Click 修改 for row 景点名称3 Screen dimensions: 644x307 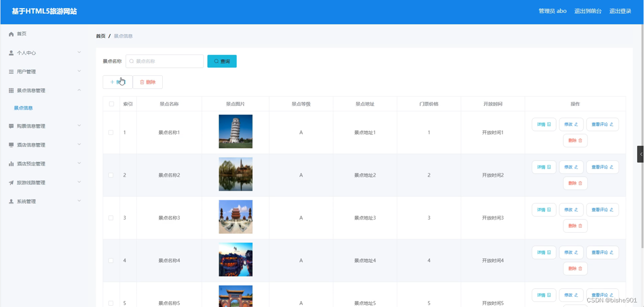(571, 210)
